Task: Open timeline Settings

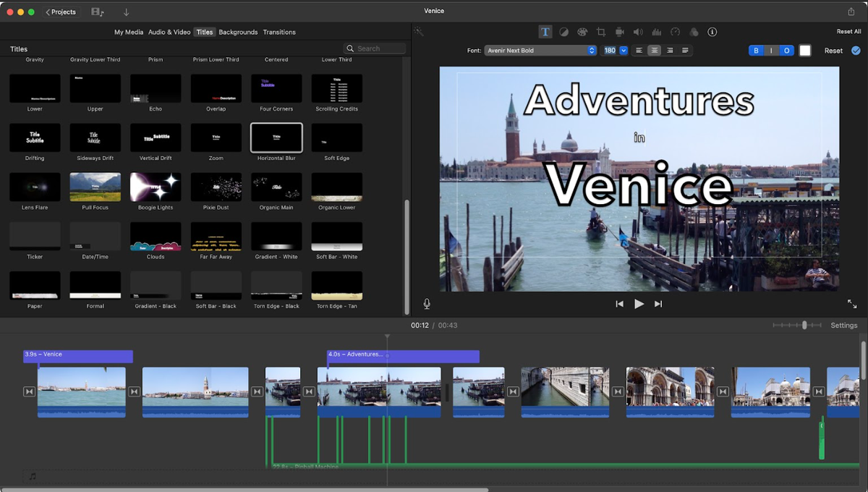Action: (843, 325)
